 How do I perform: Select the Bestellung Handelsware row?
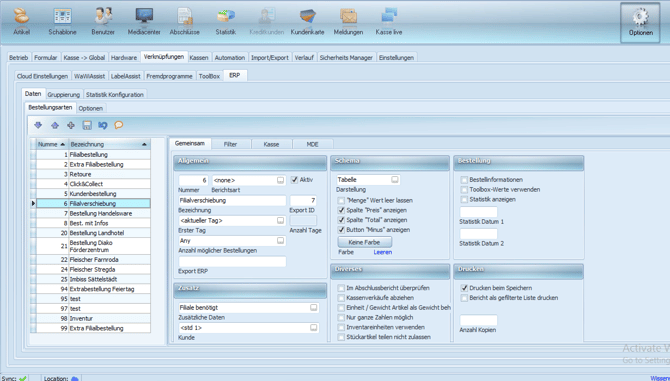93,214
